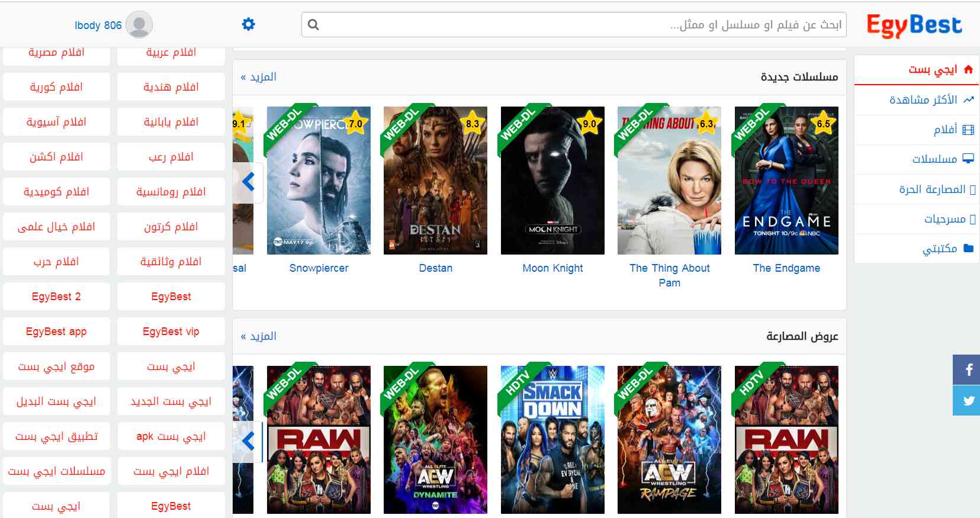Click the film icon beside أفلام
This screenshot has width=980, height=518.
(x=968, y=130)
